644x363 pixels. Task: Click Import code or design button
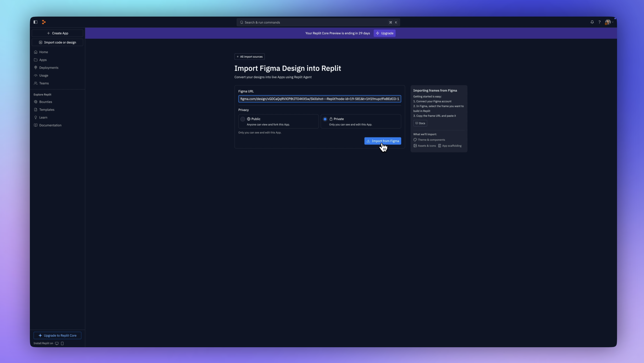point(57,42)
